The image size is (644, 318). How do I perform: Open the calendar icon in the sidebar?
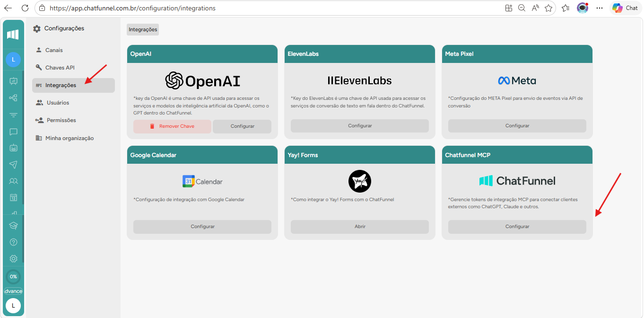pos(13,197)
